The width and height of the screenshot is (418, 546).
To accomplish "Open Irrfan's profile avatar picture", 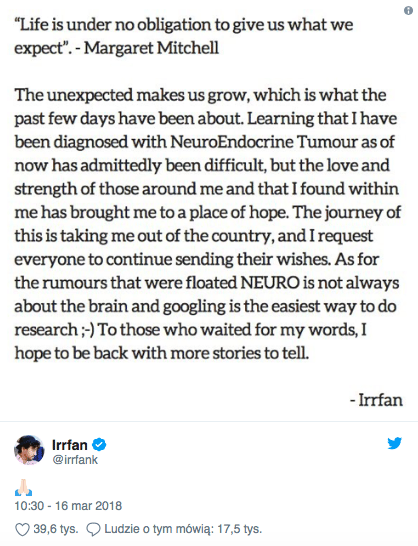I will [29, 450].
